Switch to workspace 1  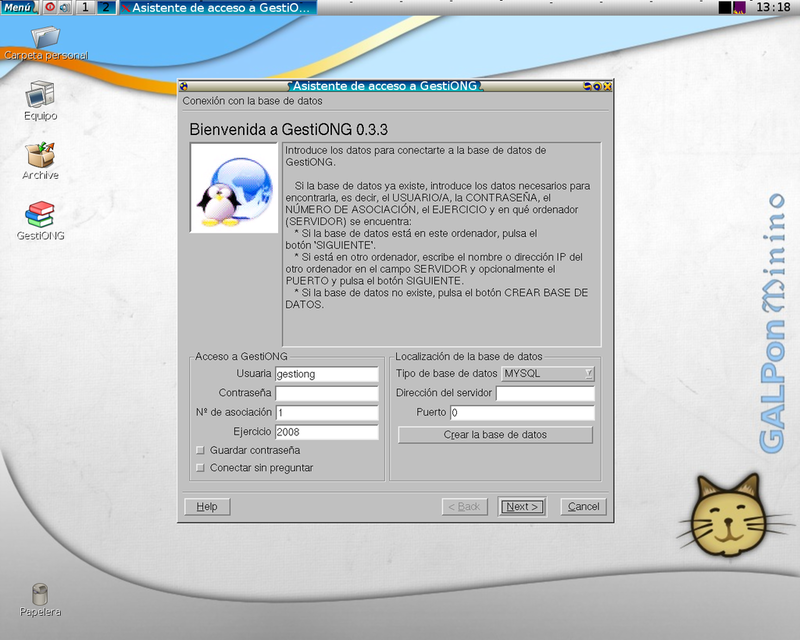[85, 7]
